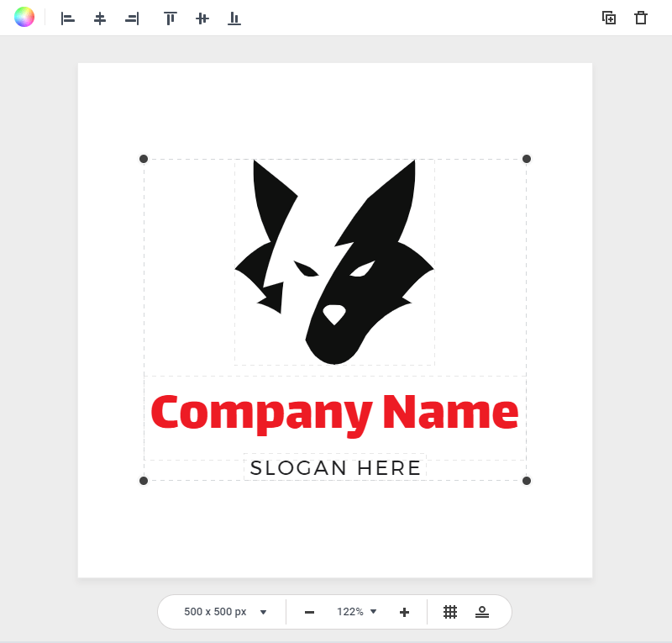Toggle the canvas grid display
Image resolution: width=672 pixels, height=643 pixels.
pyautogui.click(x=450, y=612)
